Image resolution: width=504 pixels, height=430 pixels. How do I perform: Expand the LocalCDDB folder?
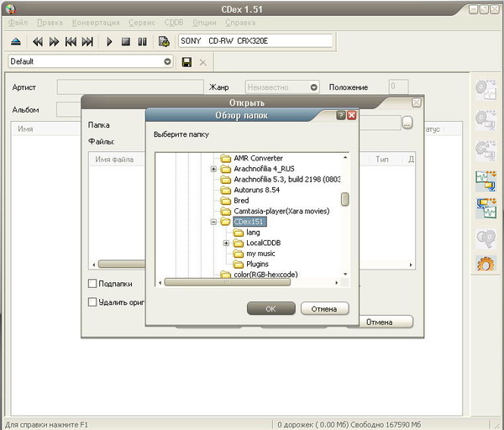tap(226, 243)
